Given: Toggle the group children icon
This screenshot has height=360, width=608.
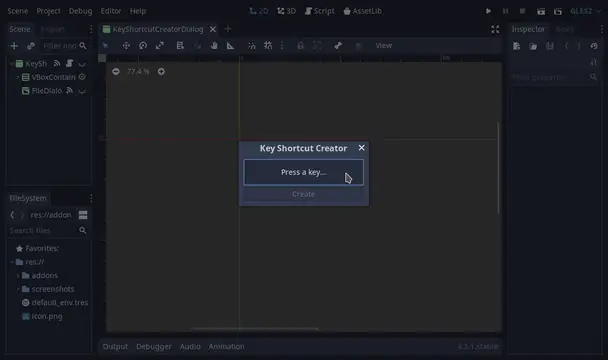Looking at the screenshot, I should click(x=317, y=46).
